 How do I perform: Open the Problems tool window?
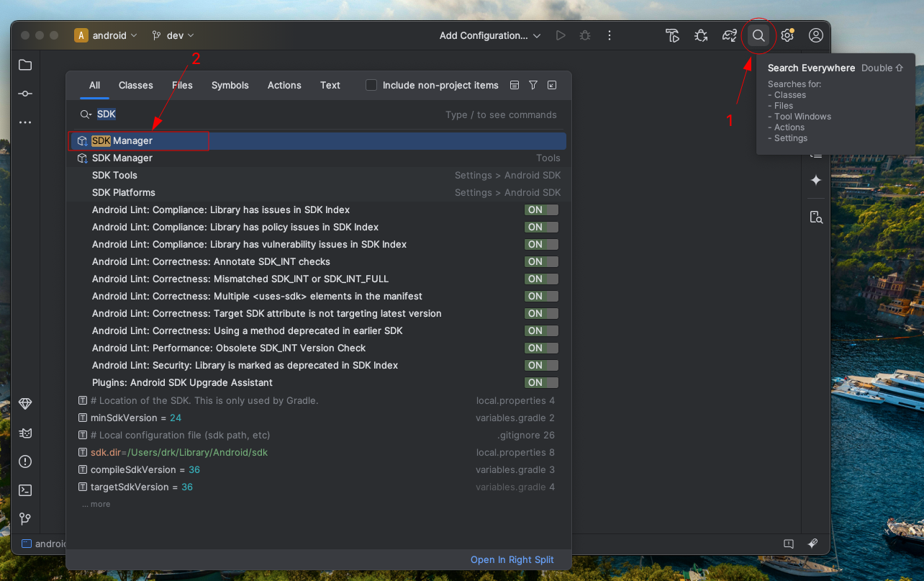(x=25, y=461)
